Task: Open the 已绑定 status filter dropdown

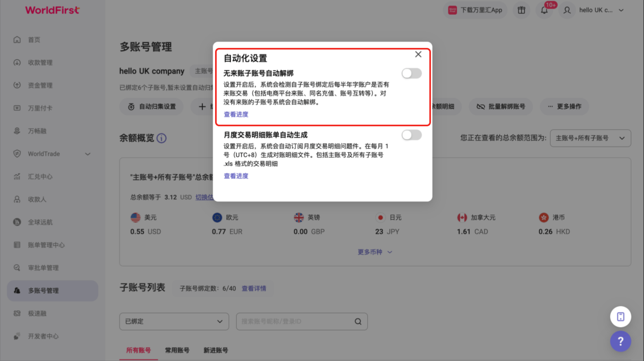Action: point(174,322)
